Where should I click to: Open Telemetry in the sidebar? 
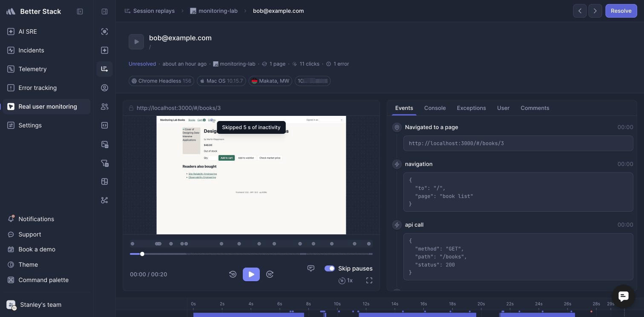click(x=46, y=69)
